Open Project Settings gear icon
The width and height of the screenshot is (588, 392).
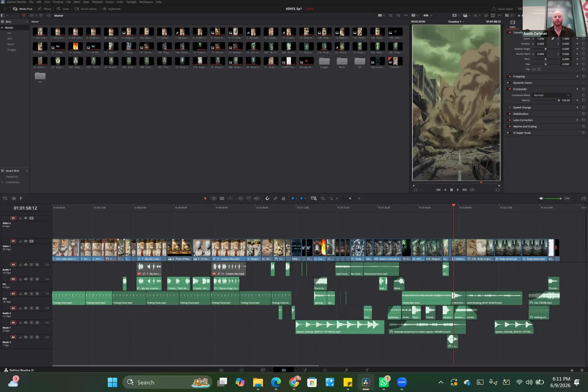coord(582,370)
